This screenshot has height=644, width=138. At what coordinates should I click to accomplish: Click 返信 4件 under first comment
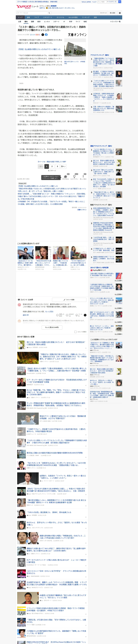(x=26, y=315)
